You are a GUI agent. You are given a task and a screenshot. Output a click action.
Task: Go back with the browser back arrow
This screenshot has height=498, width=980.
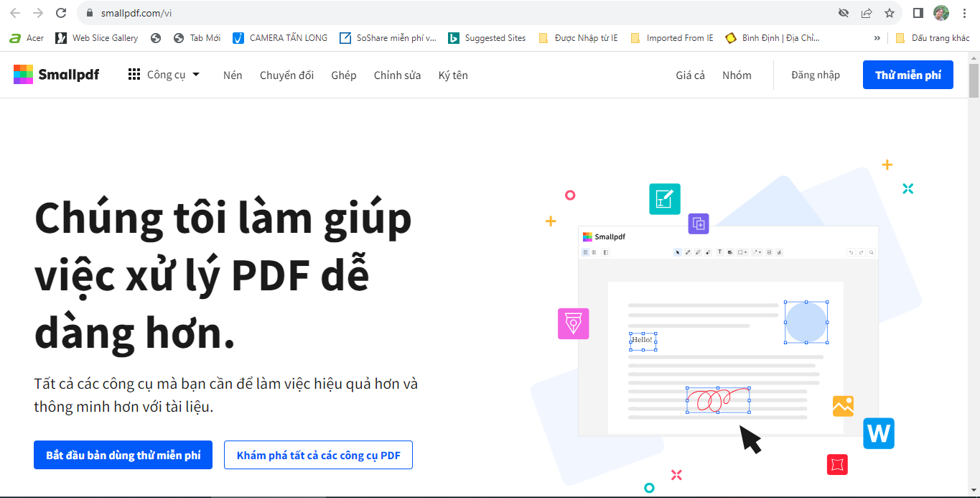(x=15, y=13)
